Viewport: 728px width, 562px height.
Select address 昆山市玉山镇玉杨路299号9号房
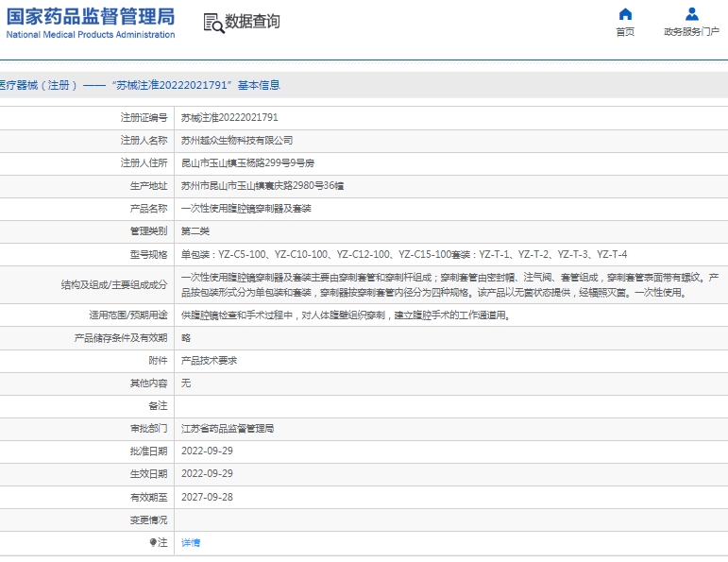click(x=247, y=163)
